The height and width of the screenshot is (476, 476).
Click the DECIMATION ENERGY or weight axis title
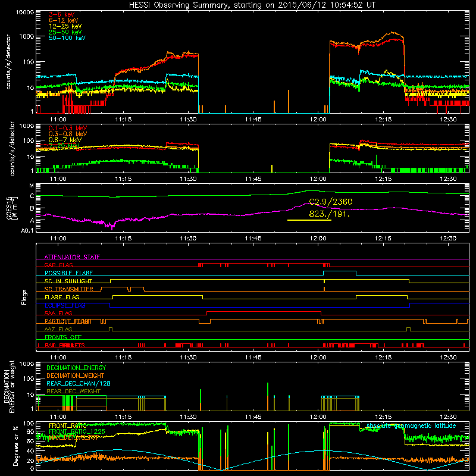pyautogui.click(x=9, y=386)
